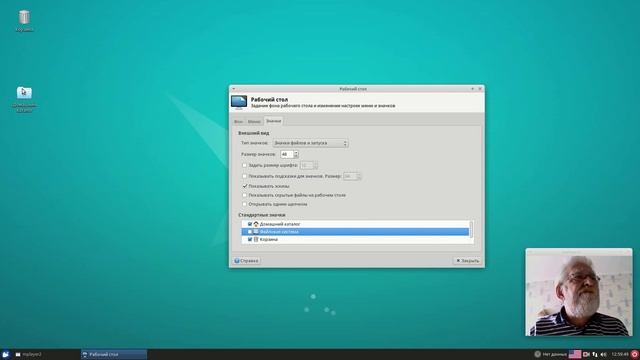640x360 pixels.
Task: Increase the icon size with stepper up arrow
Action: tap(296, 152)
